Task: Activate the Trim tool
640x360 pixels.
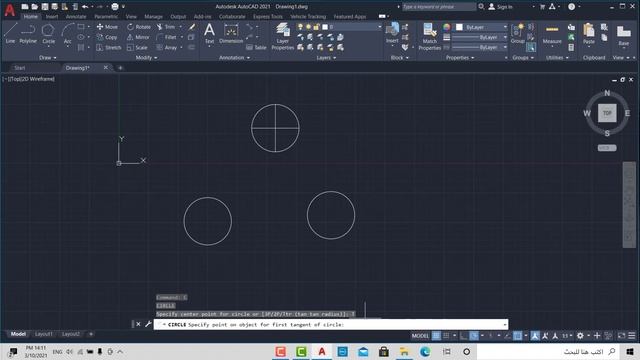Action: click(166, 27)
